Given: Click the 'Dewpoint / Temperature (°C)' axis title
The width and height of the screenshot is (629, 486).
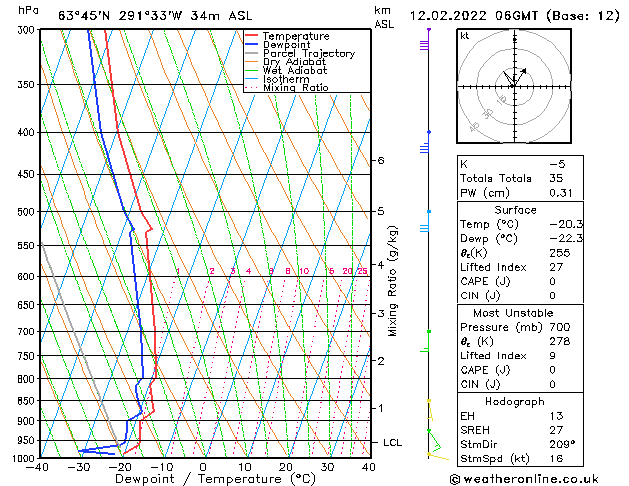Looking at the screenshot, I should [215, 479].
